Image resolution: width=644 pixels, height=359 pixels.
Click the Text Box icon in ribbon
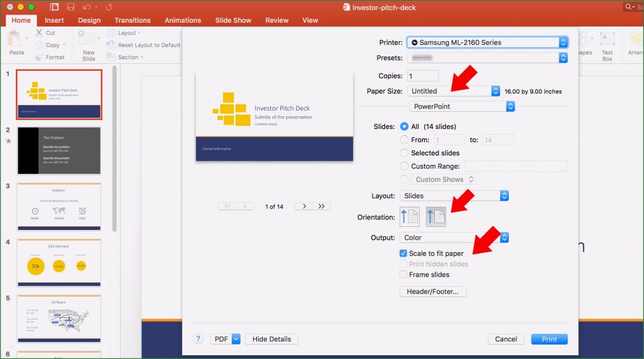607,39
